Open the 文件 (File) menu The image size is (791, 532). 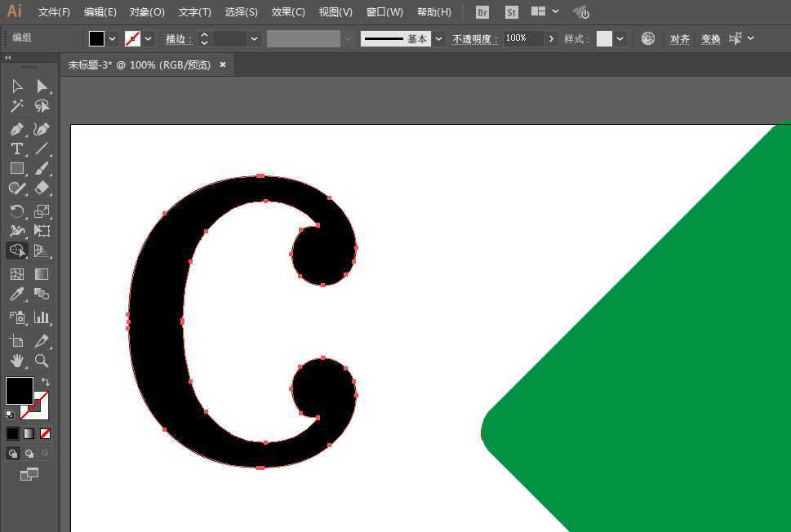coord(53,11)
